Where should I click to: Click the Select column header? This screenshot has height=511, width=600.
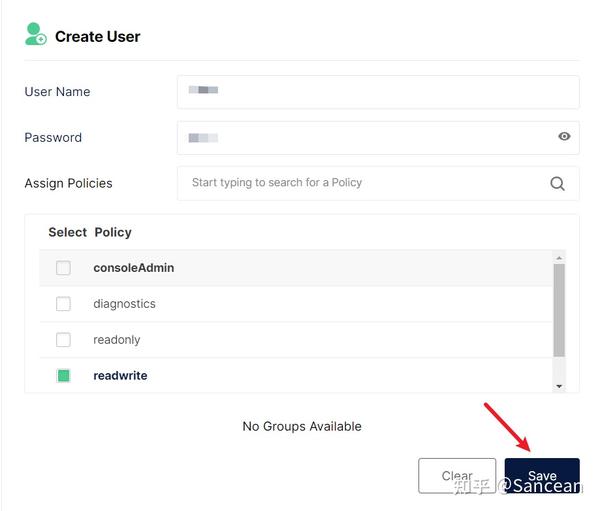pos(67,232)
